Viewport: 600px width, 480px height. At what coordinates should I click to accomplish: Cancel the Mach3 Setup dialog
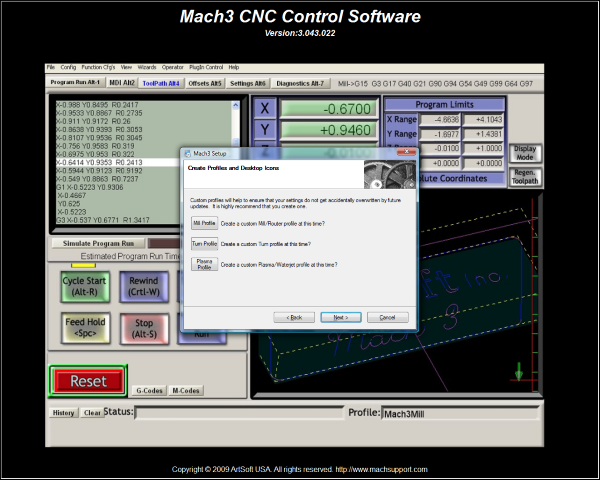[x=387, y=316]
